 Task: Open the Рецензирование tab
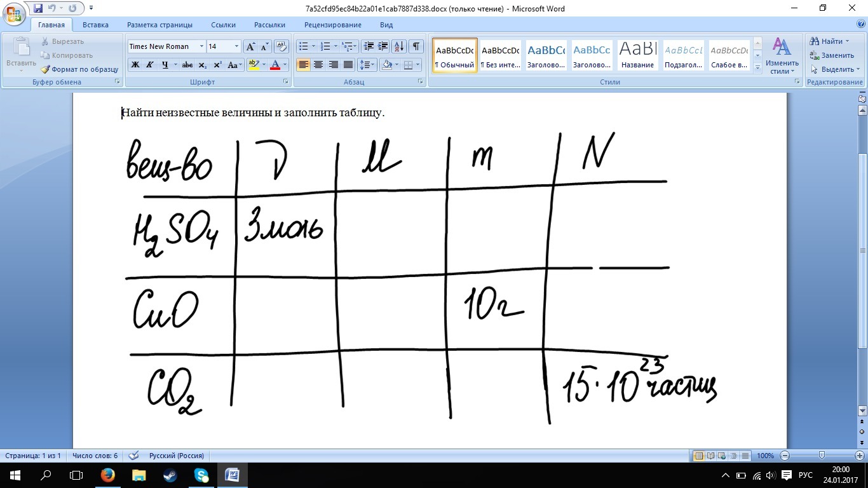[x=332, y=25]
